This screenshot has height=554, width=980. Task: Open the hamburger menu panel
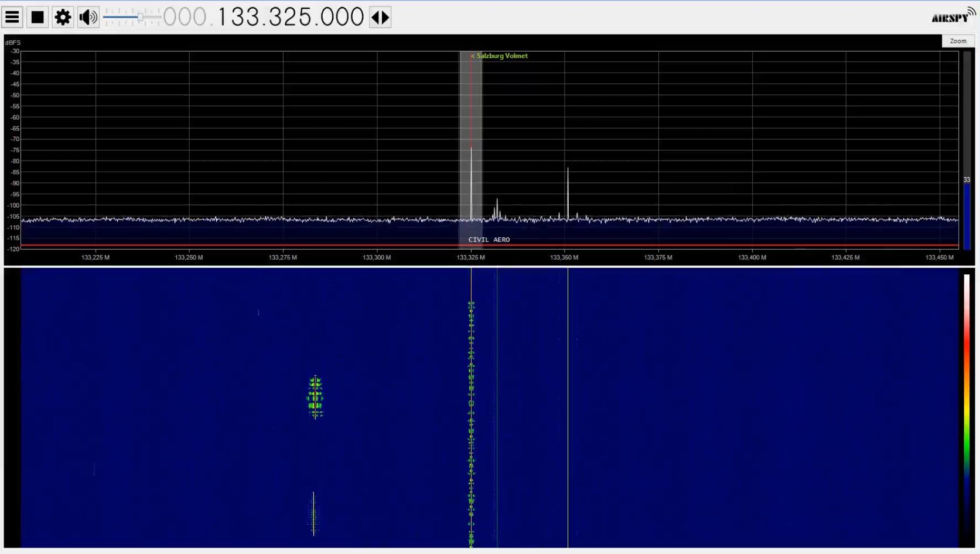click(12, 16)
